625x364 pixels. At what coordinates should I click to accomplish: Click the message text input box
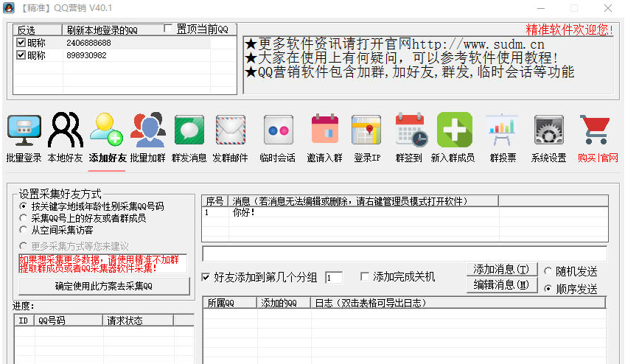(x=405, y=253)
